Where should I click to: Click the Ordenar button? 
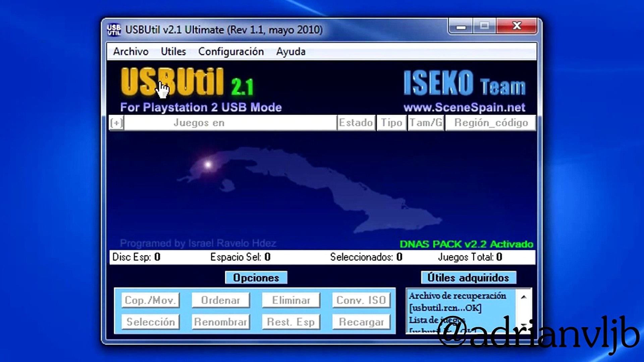(221, 300)
